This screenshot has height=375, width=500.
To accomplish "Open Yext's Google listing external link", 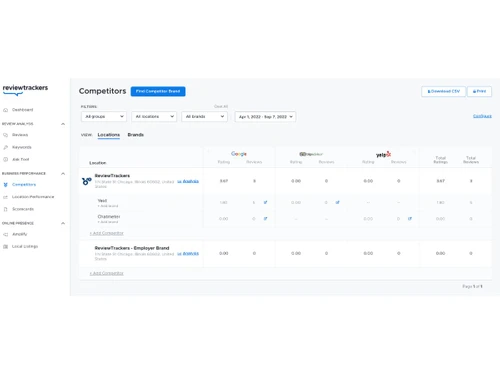I will [265, 202].
